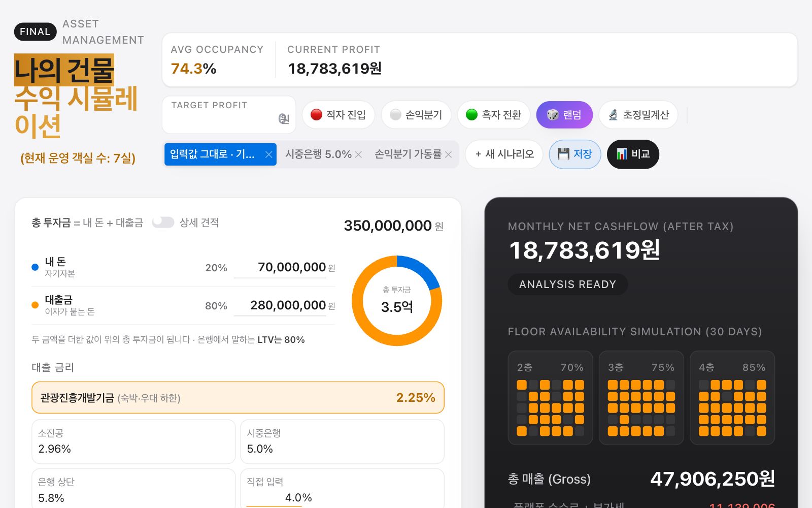Switch to the 입력값 그대로 scenario tab
This screenshot has width=812, height=508.
(213, 154)
